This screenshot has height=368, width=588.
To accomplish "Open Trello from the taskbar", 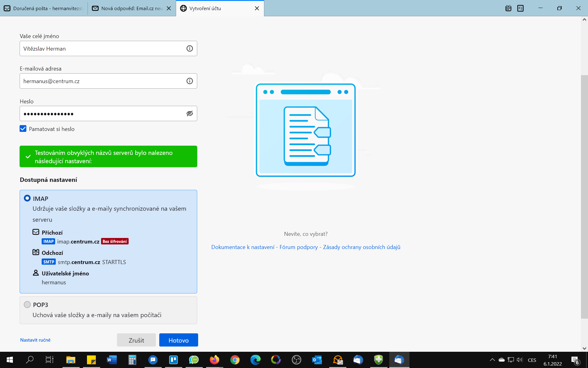I will coord(173,360).
